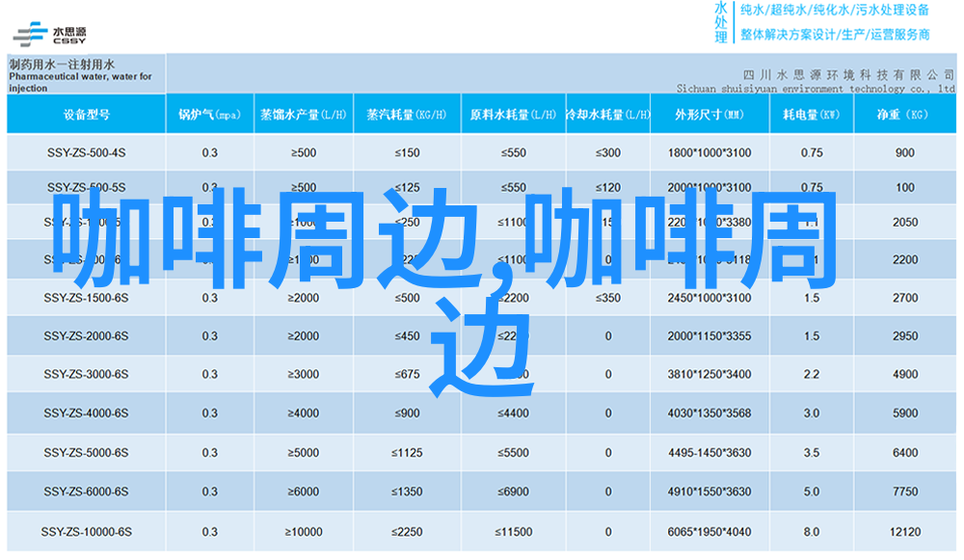964x560 pixels.
Task: Click cooling water value ≤350
Action: (607, 298)
